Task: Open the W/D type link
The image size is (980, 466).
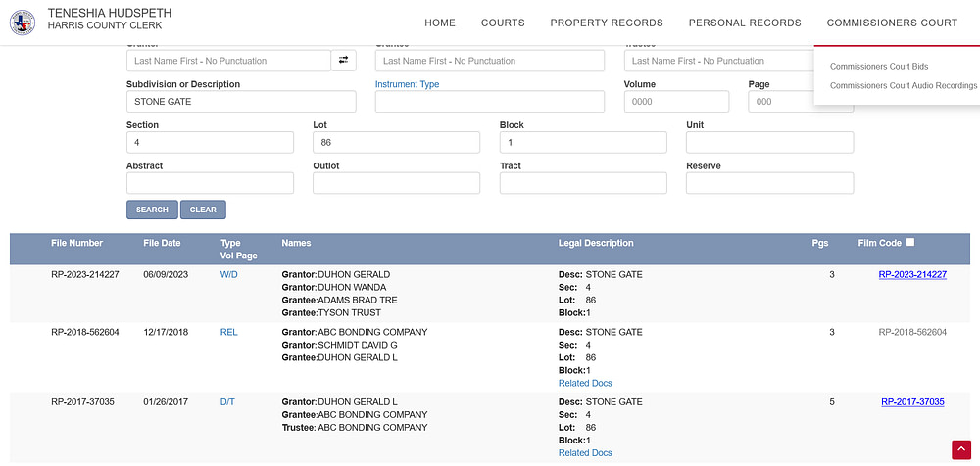Action: tap(228, 274)
